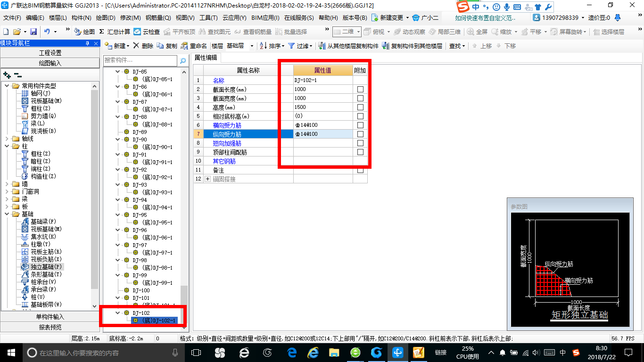Click 矩形独立基础 parameter diagram
Image resolution: width=644 pixels, height=362 pixels.
coord(570,271)
